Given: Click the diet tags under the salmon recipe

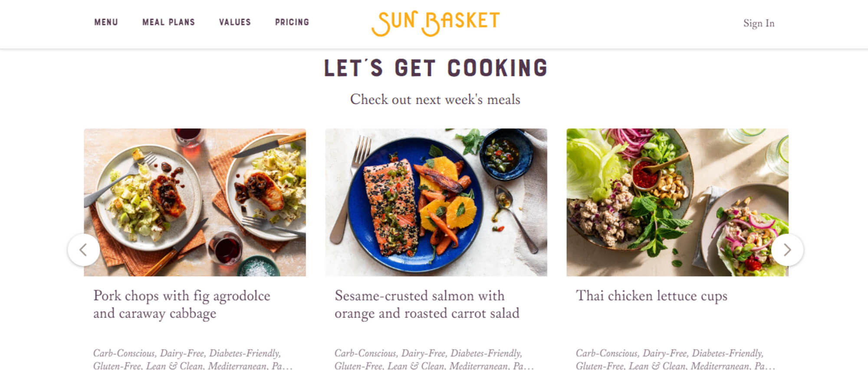Looking at the screenshot, I should [x=434, y=359].
